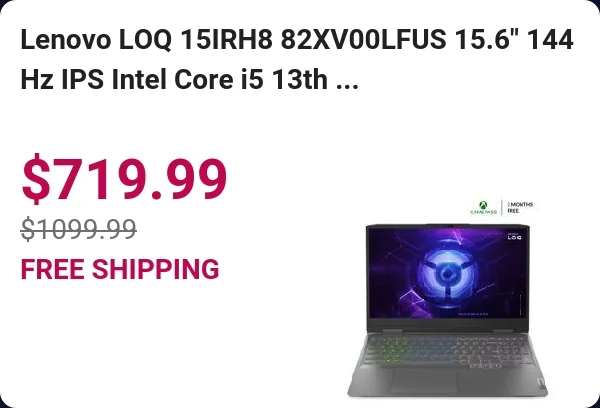Click the LOQ logo on the laptop screen
This screenshot has width=600, height=408.
point(514,237)
